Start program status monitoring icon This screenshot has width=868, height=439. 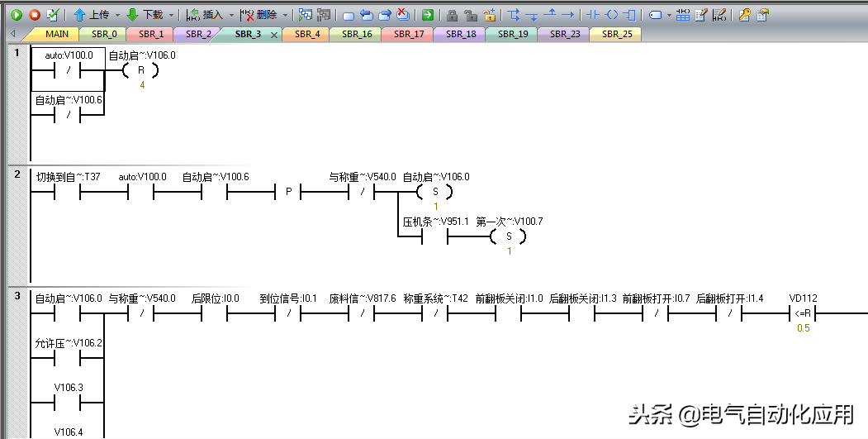click(305, 15)
